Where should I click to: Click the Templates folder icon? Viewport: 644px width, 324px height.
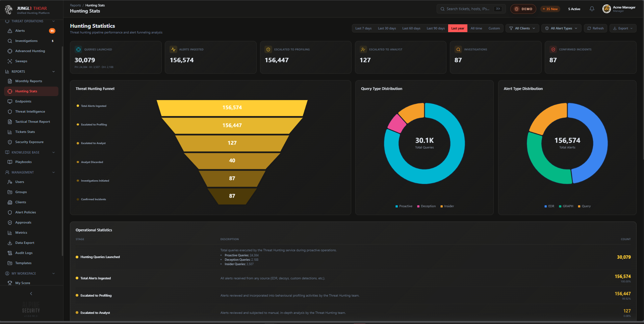(10, 263)
